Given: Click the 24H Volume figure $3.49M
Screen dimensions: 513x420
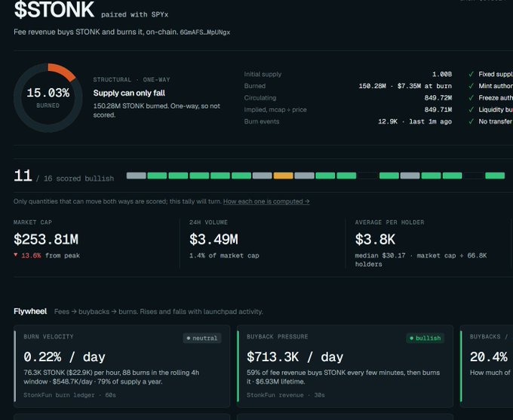Looking at the screenshot, I should coord(213,239).
